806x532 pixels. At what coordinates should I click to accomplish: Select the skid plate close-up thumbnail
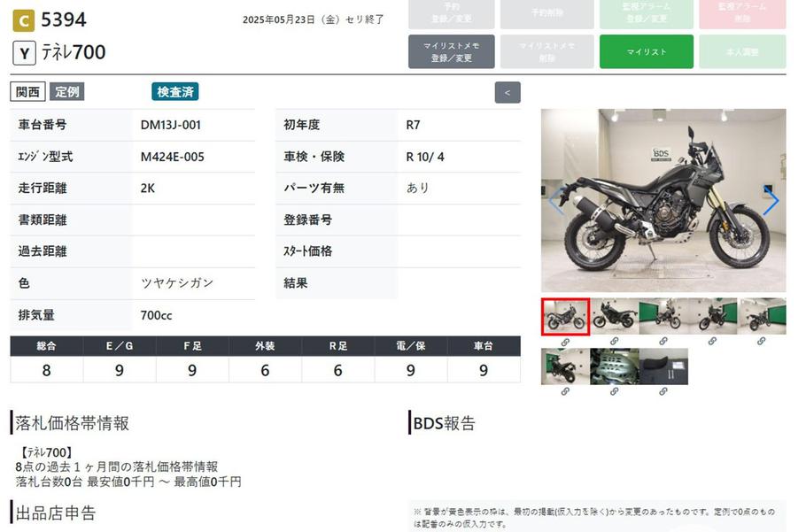[614, 366]
